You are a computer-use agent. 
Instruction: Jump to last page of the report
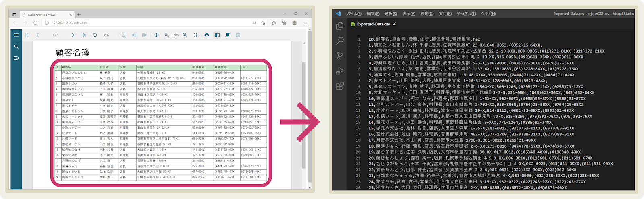point(83,35)
